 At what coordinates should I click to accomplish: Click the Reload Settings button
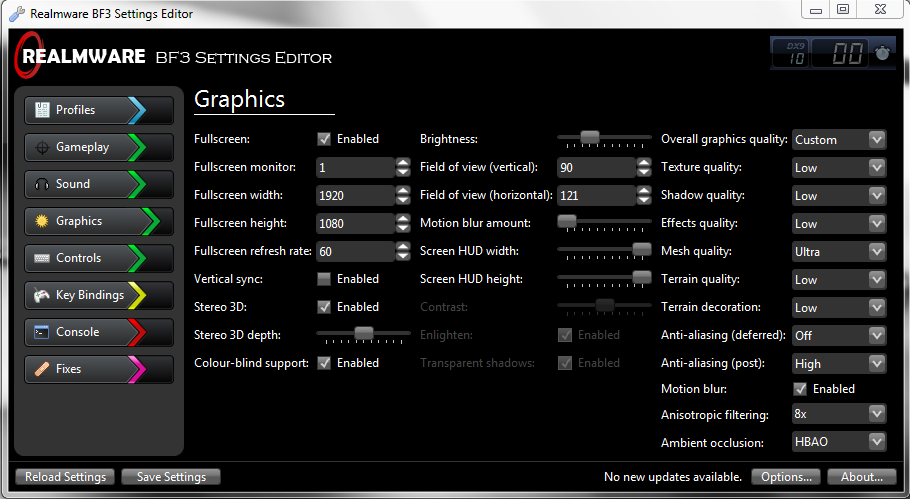pyautogui.click(x=65, y=477)
